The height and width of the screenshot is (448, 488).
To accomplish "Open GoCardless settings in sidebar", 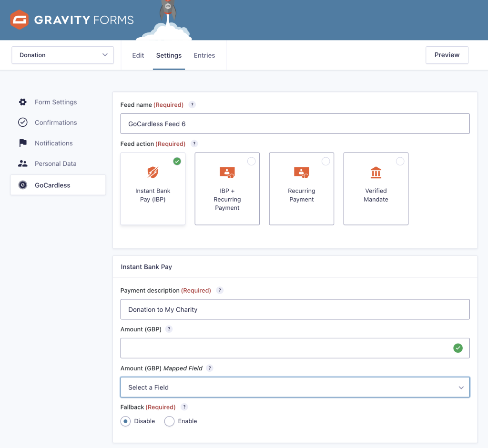I will [58, 185].
